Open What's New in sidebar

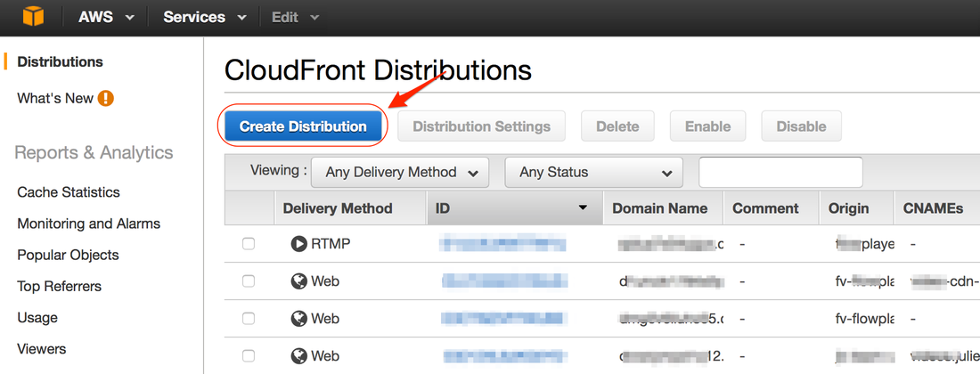55,99
